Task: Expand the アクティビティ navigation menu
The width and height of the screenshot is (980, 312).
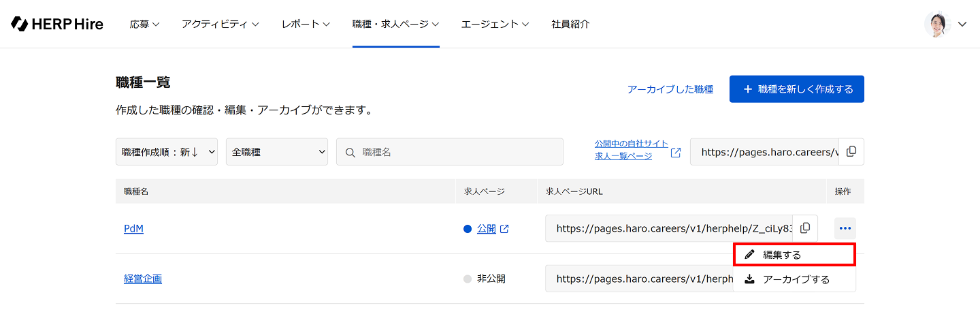Action: (x=220, y=24)
